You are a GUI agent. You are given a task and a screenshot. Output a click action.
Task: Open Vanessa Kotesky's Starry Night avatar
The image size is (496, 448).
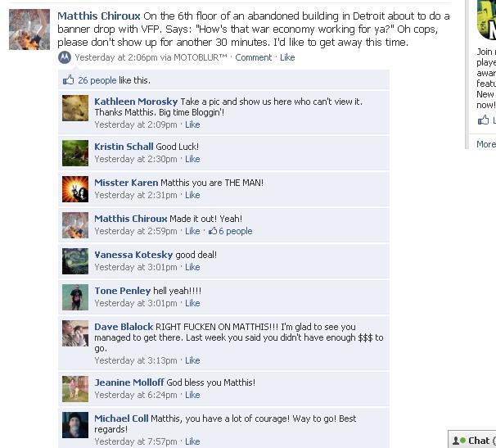[75, 261]
